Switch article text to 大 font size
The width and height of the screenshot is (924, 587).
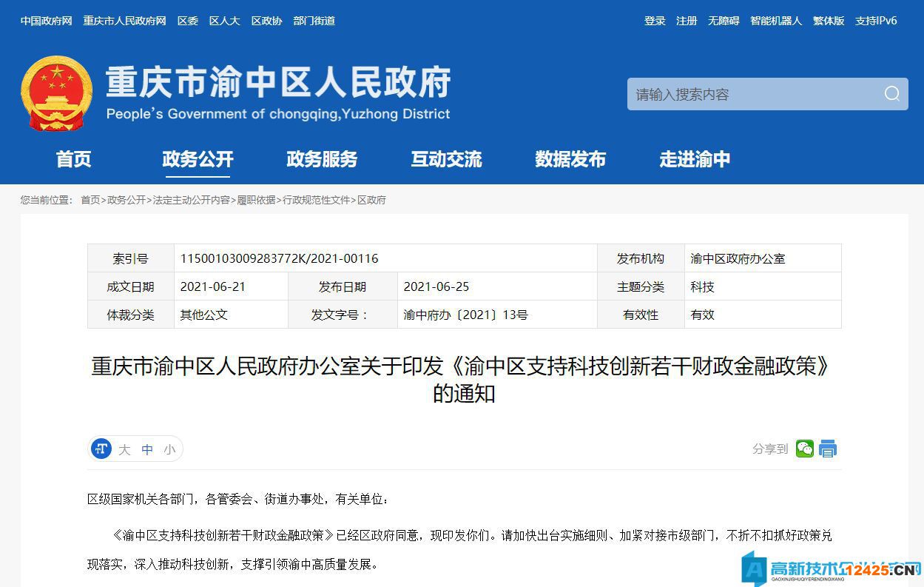coord(124,449)
